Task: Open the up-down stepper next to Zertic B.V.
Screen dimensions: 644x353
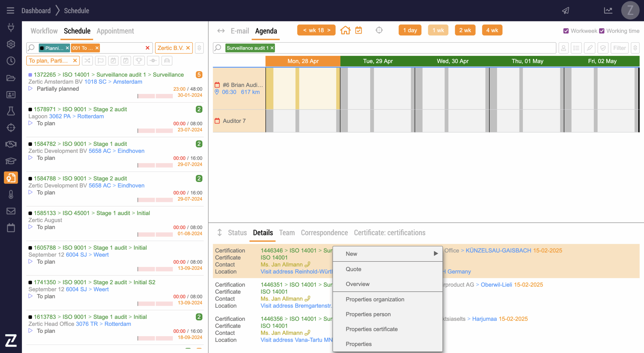Action: [x=199, y=48]
